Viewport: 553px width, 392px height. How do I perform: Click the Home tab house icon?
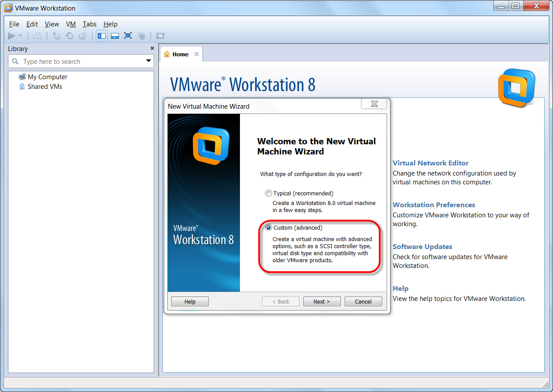[x=167, y=54]
